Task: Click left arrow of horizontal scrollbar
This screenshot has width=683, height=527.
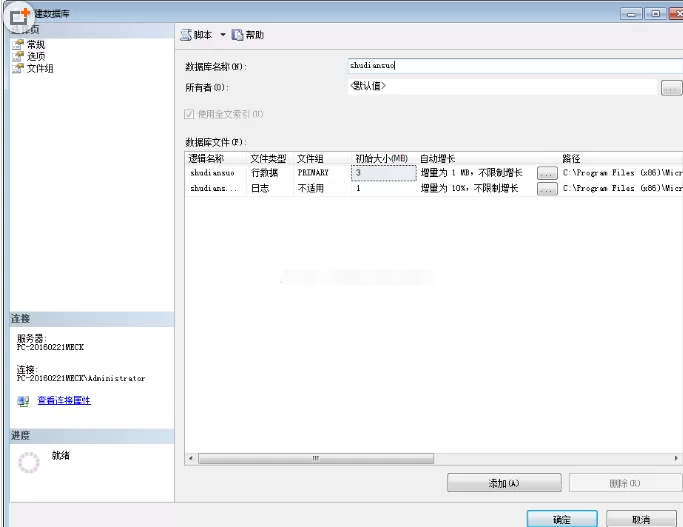Action: [191, 459]
